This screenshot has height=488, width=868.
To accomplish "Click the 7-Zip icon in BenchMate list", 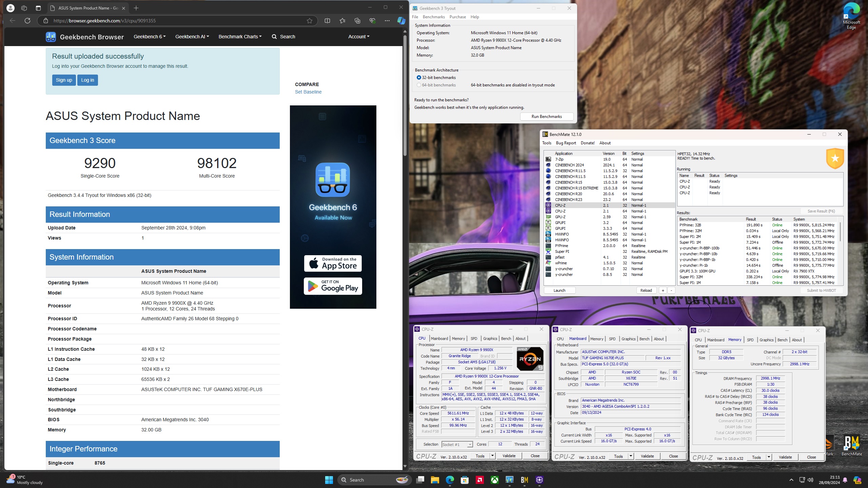I will tap(548, 159).
